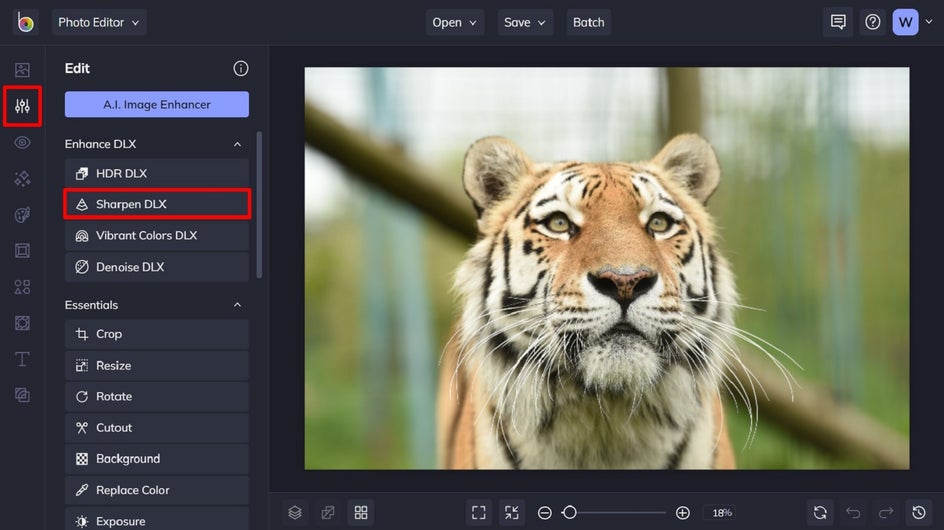Screen dimensions: 944x530
Task: Click the help question mark icon
Action: point(872,22)
